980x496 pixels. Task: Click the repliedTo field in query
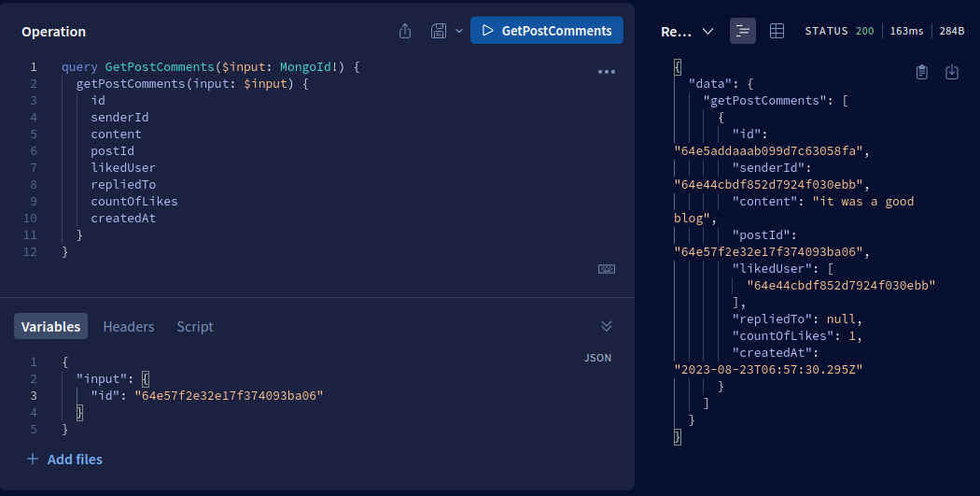point(123,185)
